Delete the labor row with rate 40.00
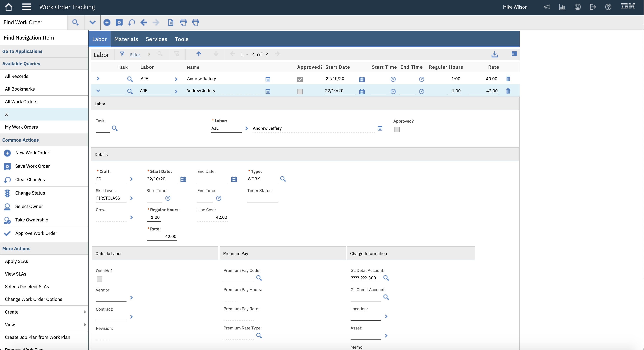The image size is (644, 350). click(508, 79)
